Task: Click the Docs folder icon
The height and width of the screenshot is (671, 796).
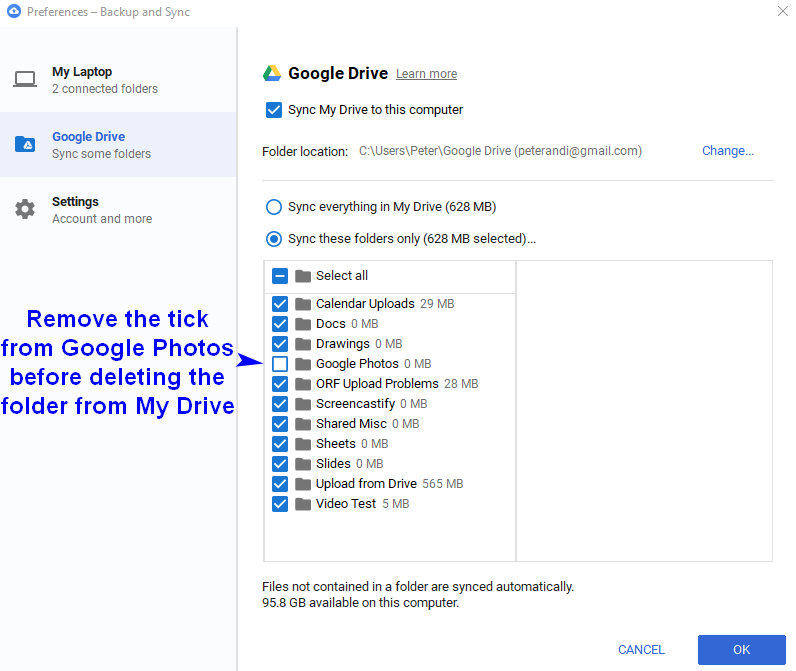Action: click(x=303, y=324)
